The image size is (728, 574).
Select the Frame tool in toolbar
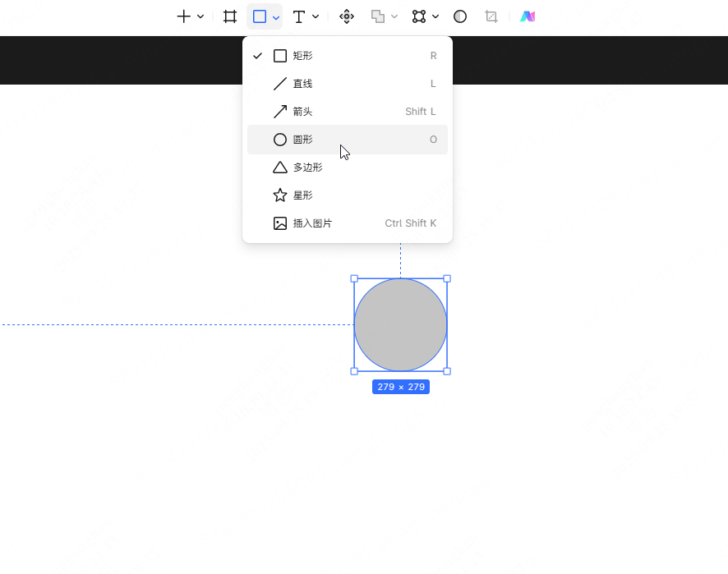(x=230, y=16)
